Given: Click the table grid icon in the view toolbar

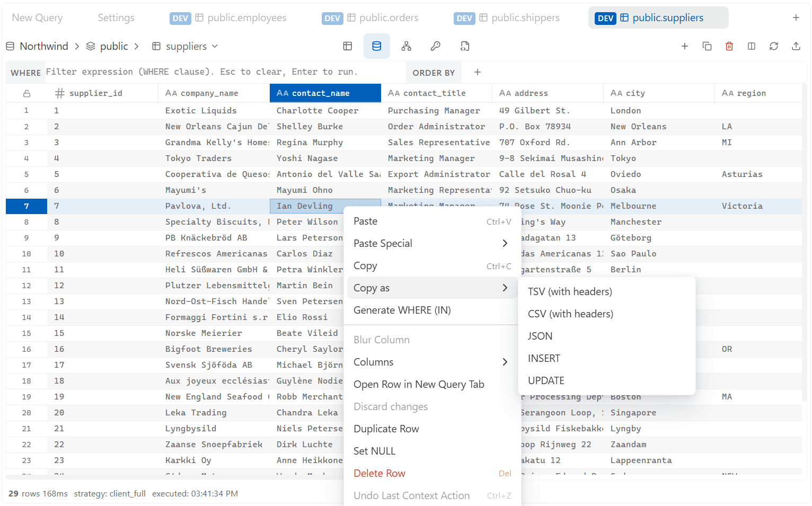Looking at the screenshot, I should 348,46.
